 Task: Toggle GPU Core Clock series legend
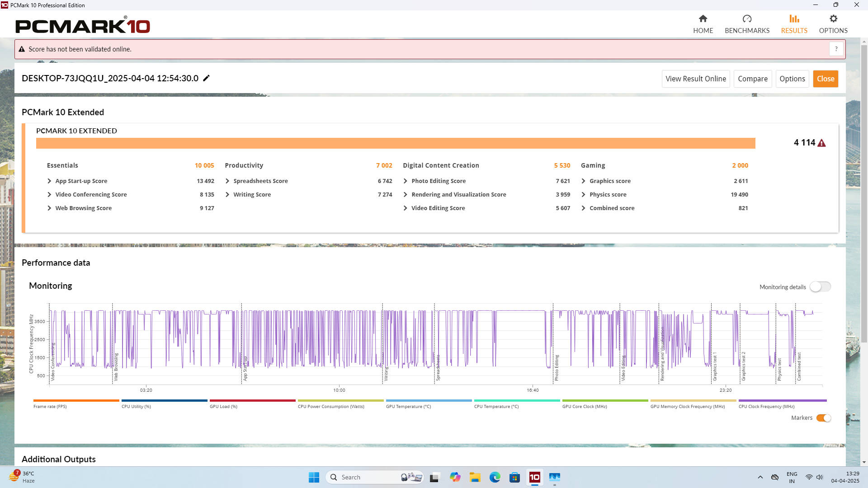(x=605, y=404)
